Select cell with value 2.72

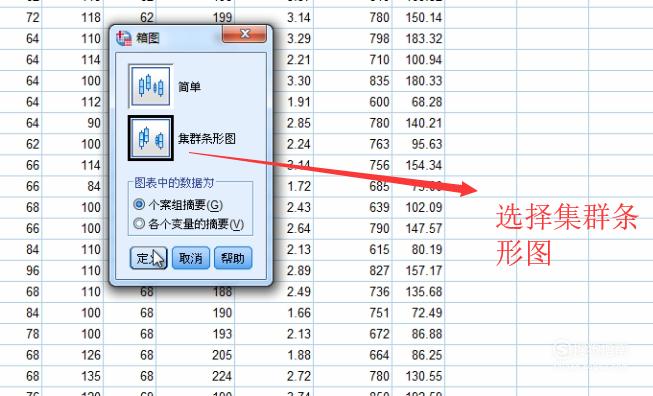click(274, 376)
